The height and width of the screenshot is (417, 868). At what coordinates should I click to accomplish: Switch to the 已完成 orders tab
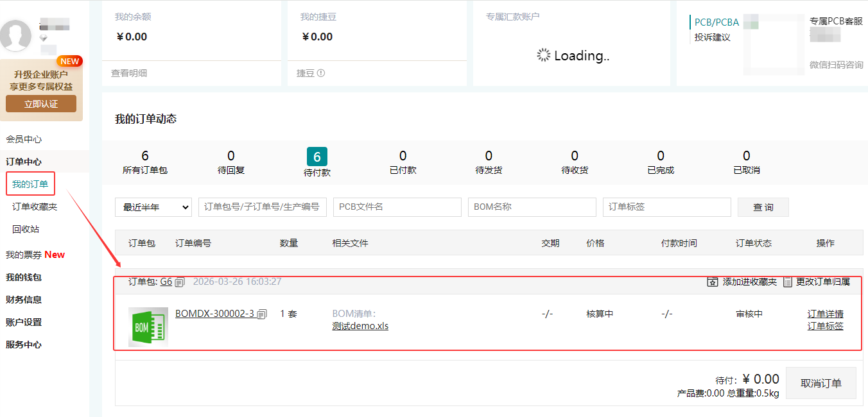pyautogui.click(x=660, y=162)
